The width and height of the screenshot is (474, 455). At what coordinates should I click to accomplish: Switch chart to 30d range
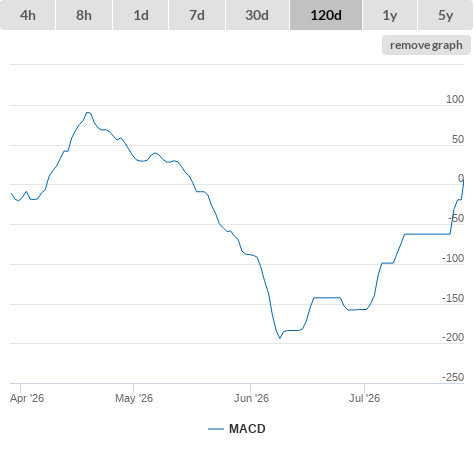tap(257, 15)
